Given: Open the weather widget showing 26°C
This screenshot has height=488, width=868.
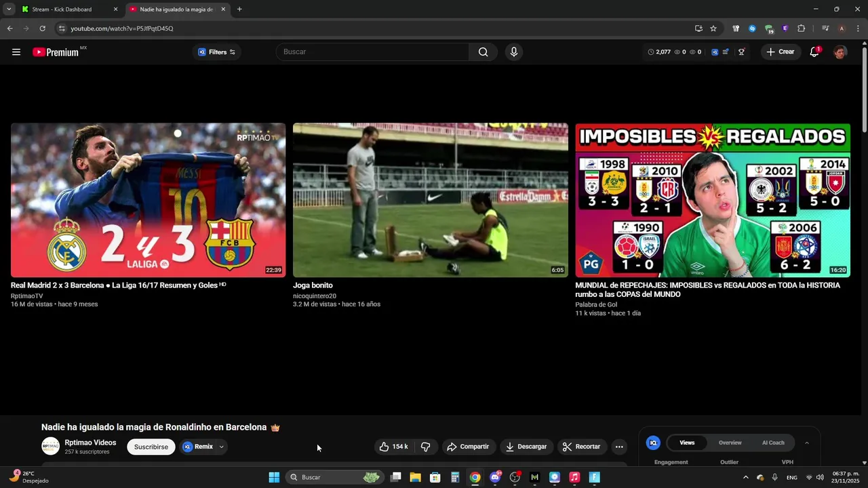Looking at the screenshot, I should point(29,477).
